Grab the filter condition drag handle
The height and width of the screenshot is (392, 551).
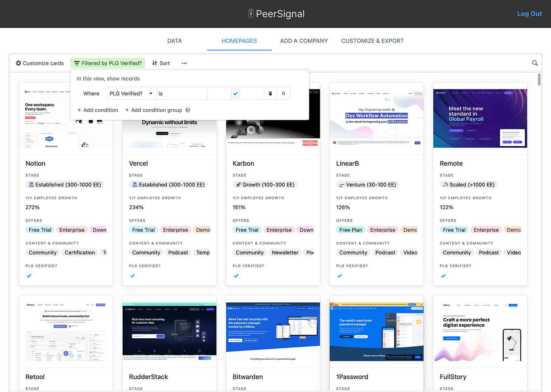point(283,93)
